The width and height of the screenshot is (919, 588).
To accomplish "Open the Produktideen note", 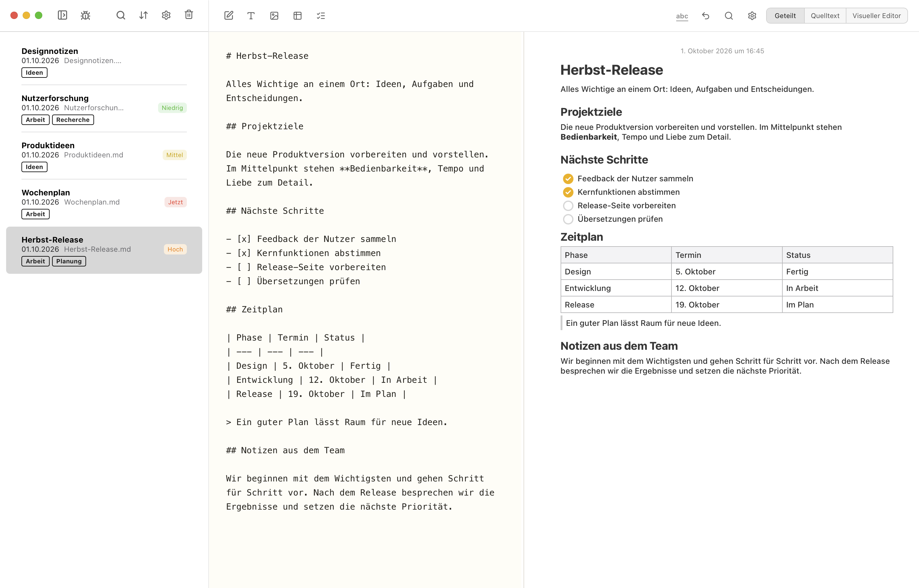I will point(104,156).
